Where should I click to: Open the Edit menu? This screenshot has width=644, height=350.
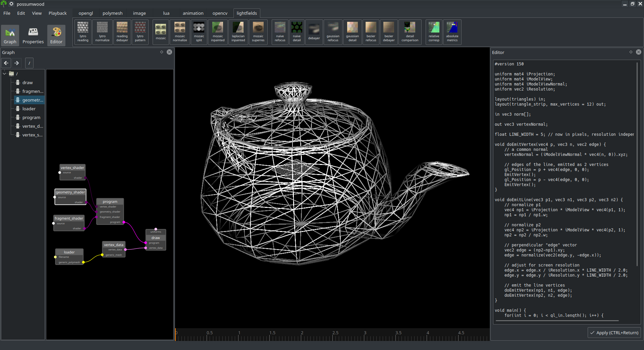tap(21, 13)
